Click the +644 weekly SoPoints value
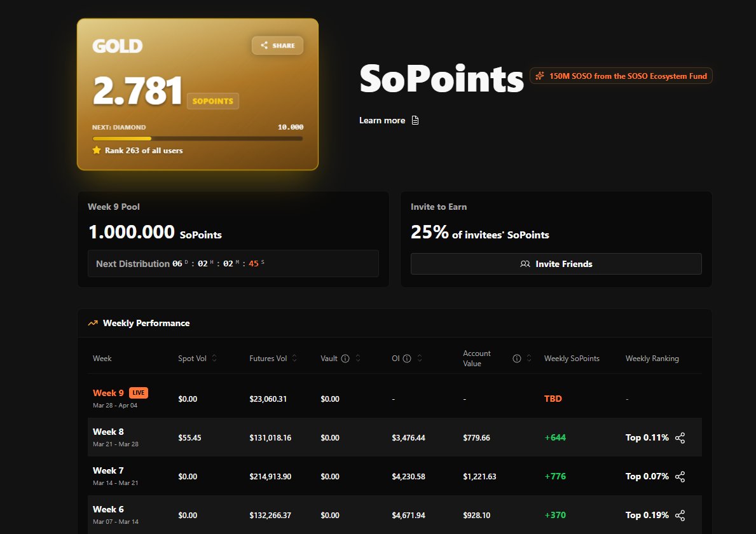This screenshot has height=534, width=756. pyautogui.click(x=555, y=437)
